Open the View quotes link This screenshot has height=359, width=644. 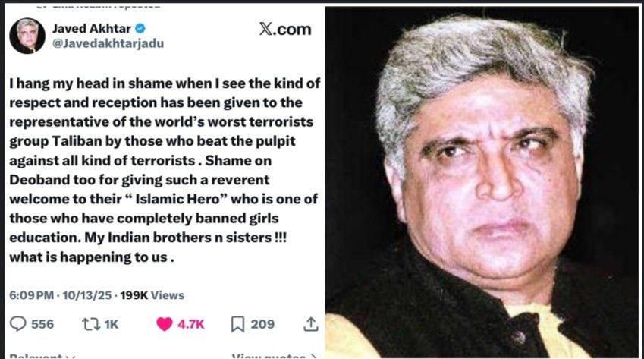pos(274,356)
